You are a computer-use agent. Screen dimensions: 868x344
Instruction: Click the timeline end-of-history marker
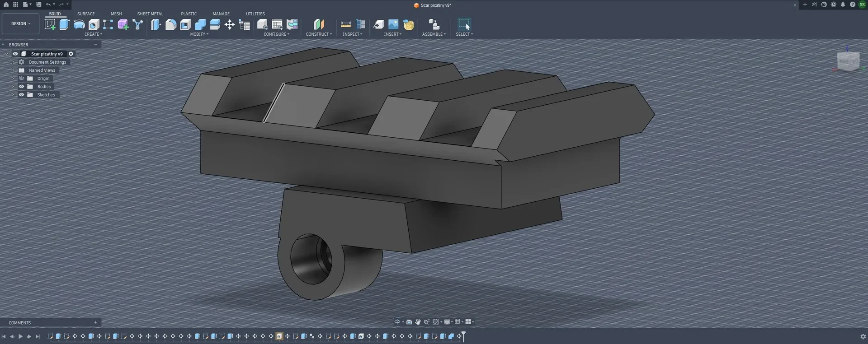463,336
